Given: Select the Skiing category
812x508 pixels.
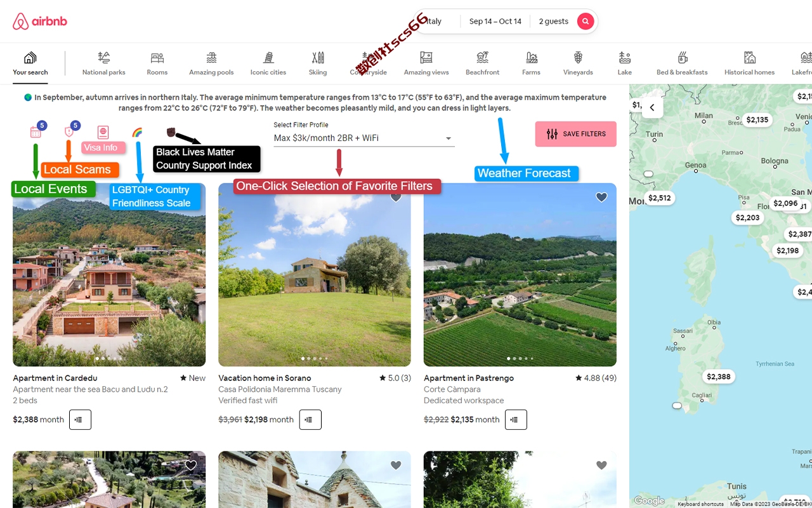Looking at the screenshot, I should click(x=318, y=63).
